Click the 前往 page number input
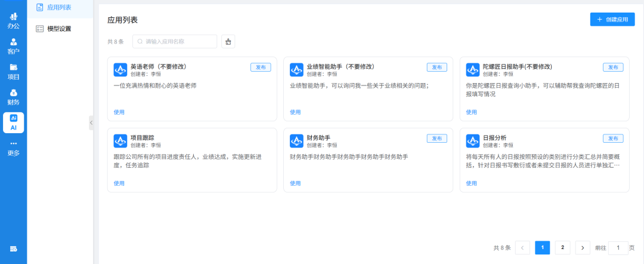 [x=618, y=247]
